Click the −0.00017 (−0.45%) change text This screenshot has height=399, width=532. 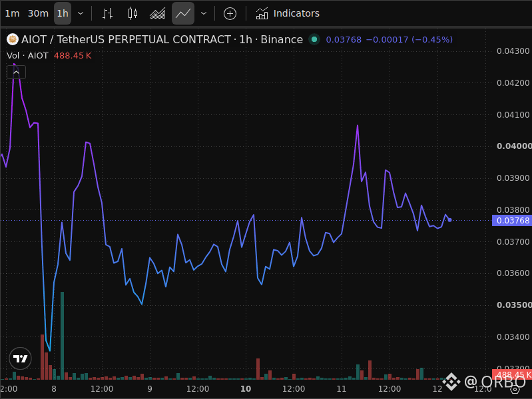coord(409,40)
